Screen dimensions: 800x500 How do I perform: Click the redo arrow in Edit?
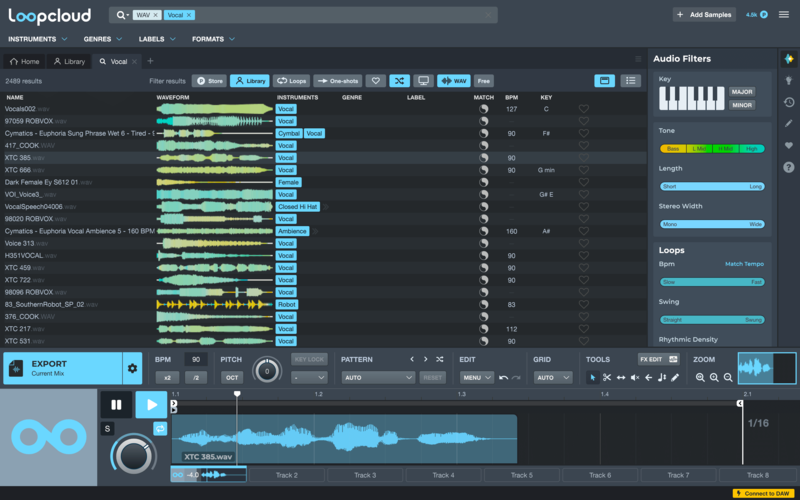516,378
